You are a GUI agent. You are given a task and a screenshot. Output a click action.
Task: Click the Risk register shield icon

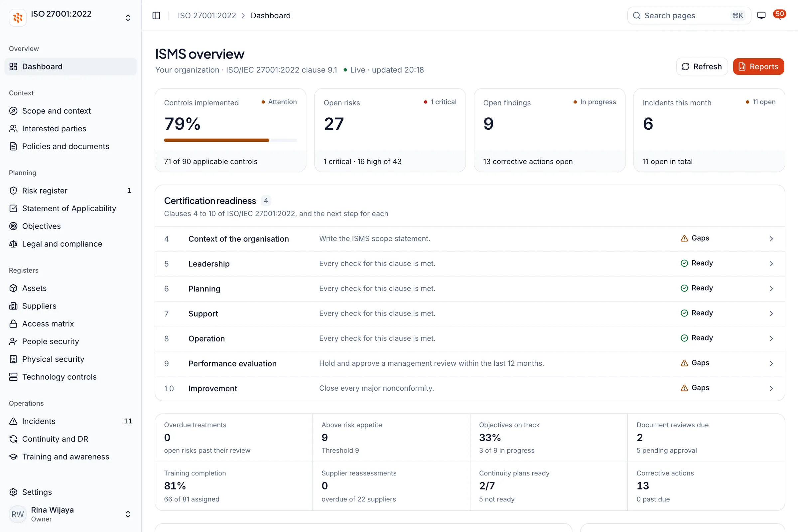coord(13,191)
